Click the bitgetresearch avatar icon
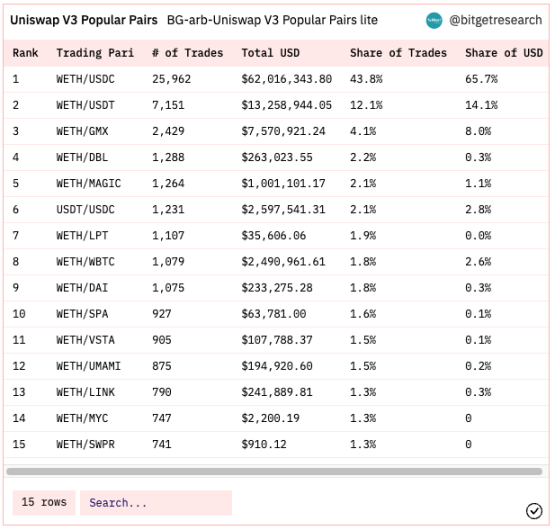 click(x=434, y=21)
